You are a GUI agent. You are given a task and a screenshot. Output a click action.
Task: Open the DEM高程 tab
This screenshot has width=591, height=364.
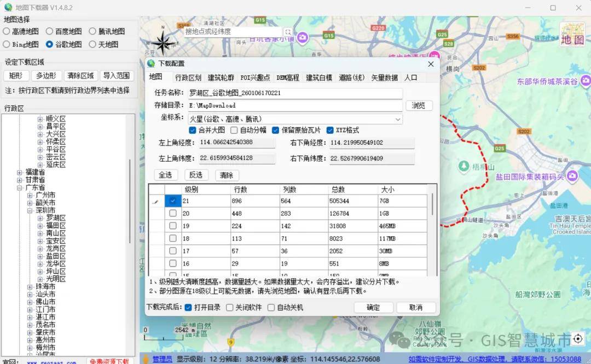288,78
